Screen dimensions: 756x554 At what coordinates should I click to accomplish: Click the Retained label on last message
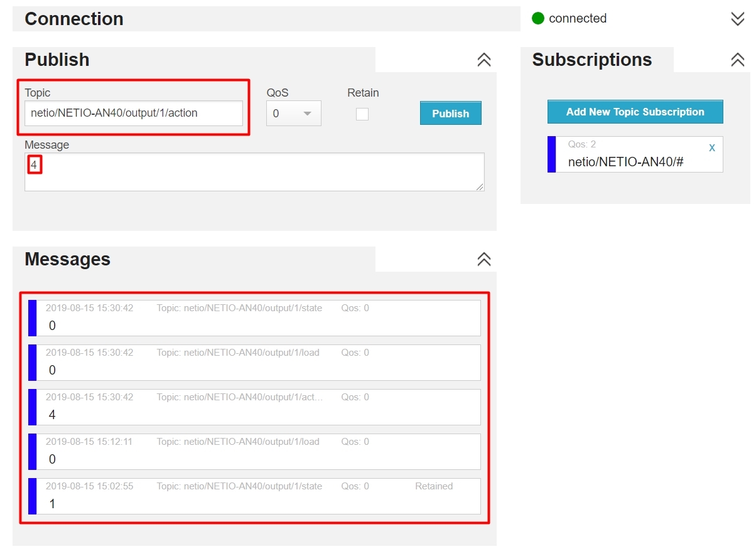point(434,486)
